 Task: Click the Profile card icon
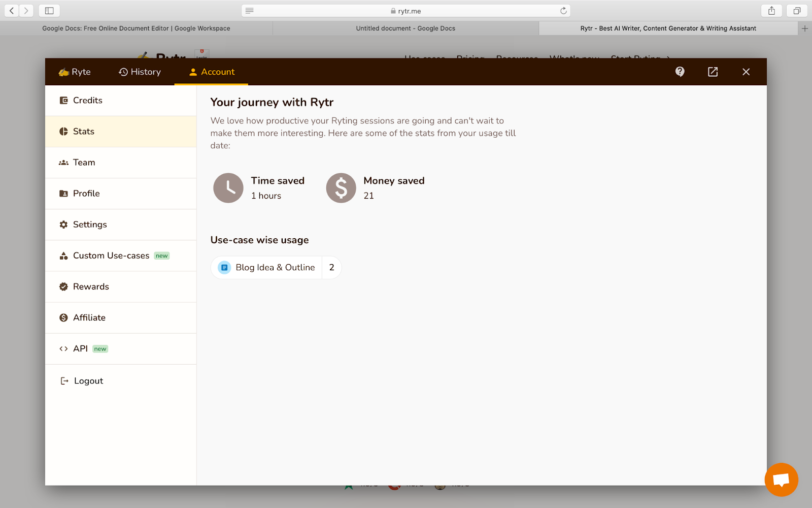(63, 194)
